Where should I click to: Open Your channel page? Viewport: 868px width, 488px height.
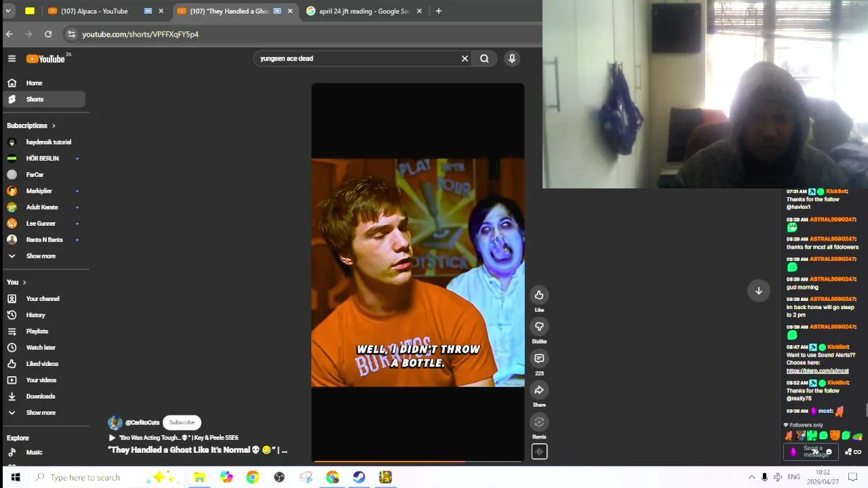coord(43,299)
